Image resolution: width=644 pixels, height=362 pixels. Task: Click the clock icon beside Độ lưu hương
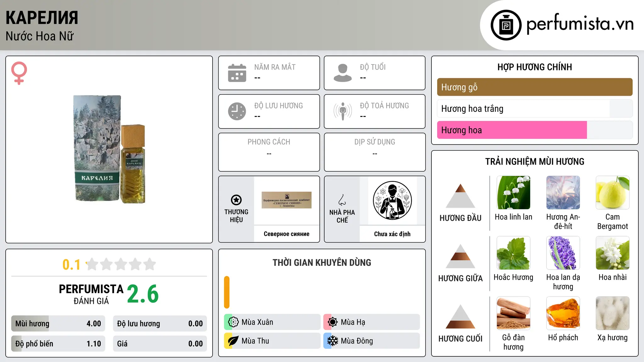[237, 111]
